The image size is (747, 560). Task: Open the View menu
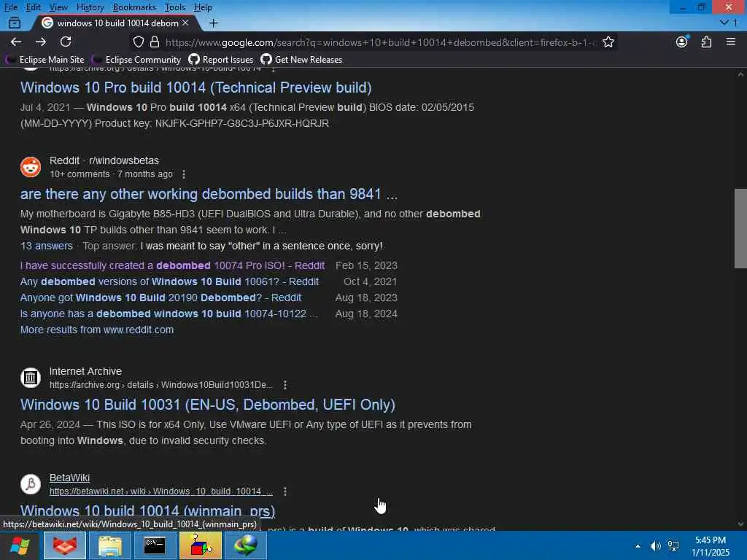(58, 7)
